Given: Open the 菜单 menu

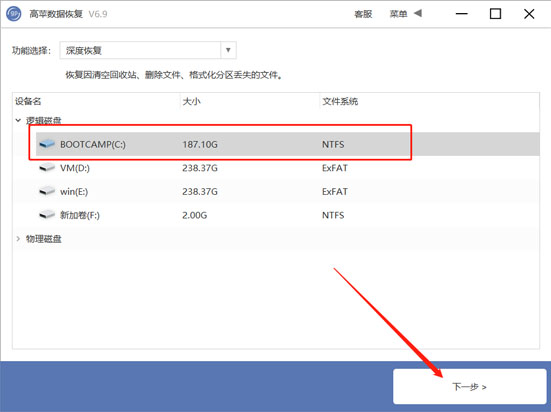Looking at the screenshot, I should [x=398, y=14].
